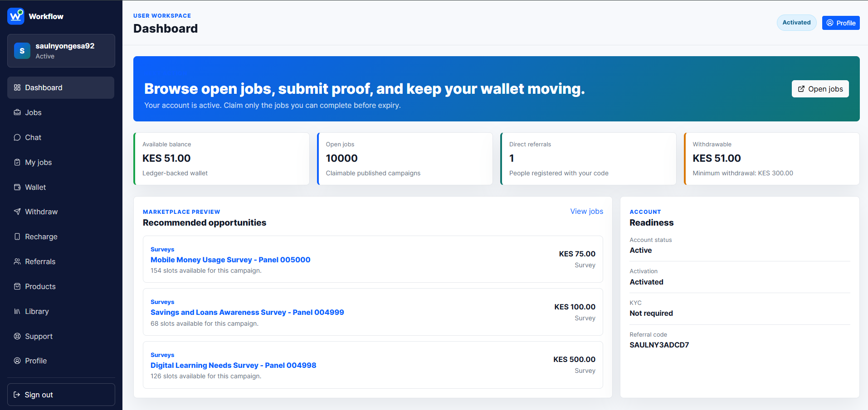868x410 pixels.
Task: Open the Recharge page
Action: click(61, 236)
